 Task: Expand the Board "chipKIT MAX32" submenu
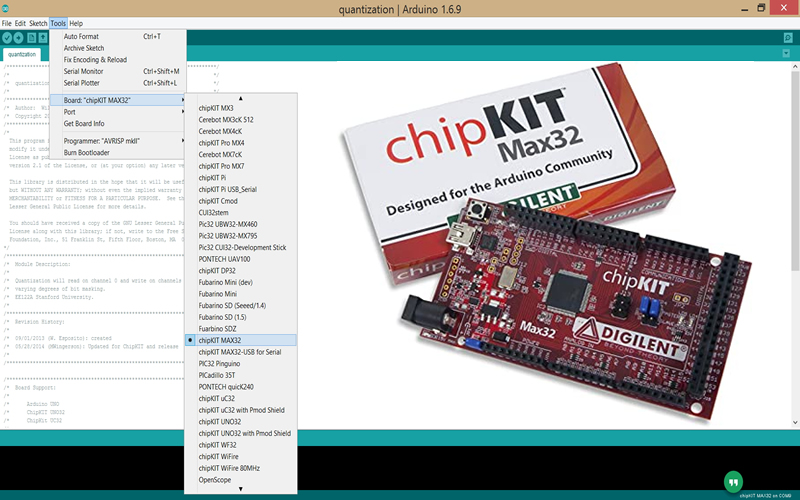tap(118, 100)
